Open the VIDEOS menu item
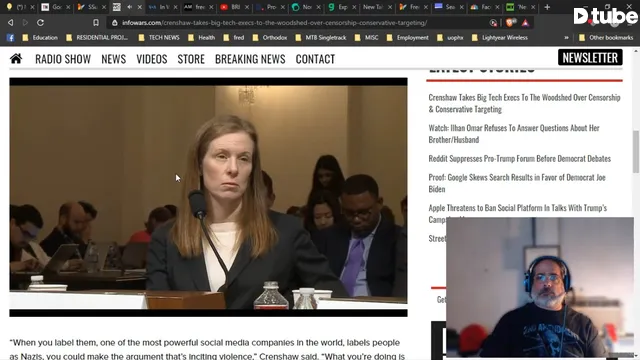This screenshot has width=640, height=360. [152, 59]
